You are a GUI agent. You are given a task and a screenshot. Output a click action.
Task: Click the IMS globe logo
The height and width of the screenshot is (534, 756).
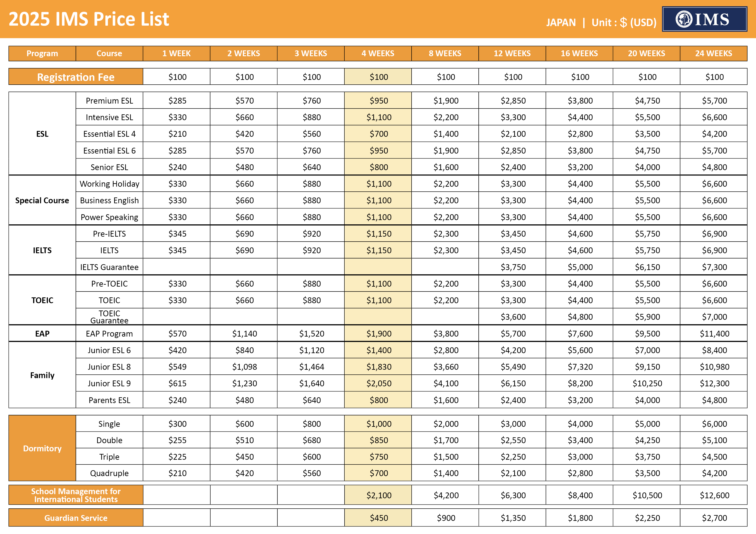tap(684, 19)
